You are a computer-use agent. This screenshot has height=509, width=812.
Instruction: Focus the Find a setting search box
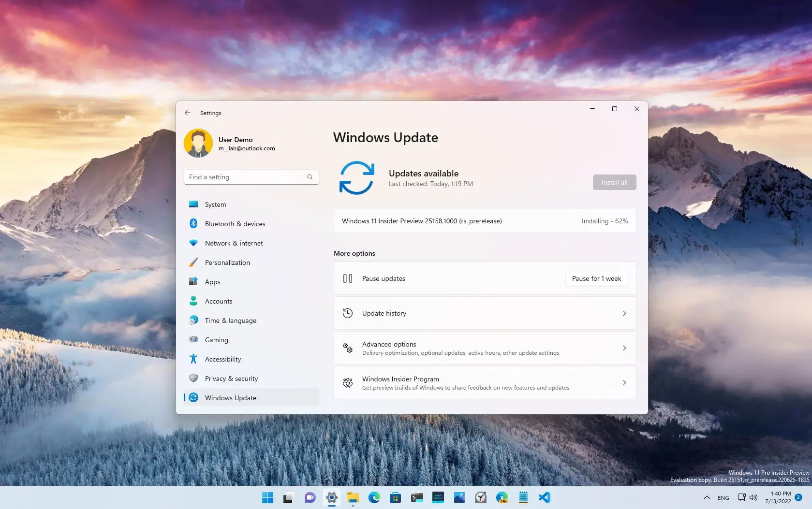coord(251,177)
